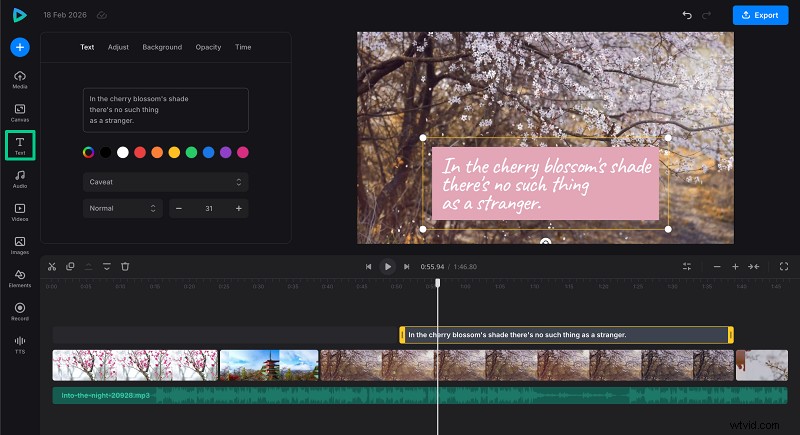The height and width of the screenshot is (435, 800).
Task: Open the Audio sidebar panel
Action: [x=20, y=179]
